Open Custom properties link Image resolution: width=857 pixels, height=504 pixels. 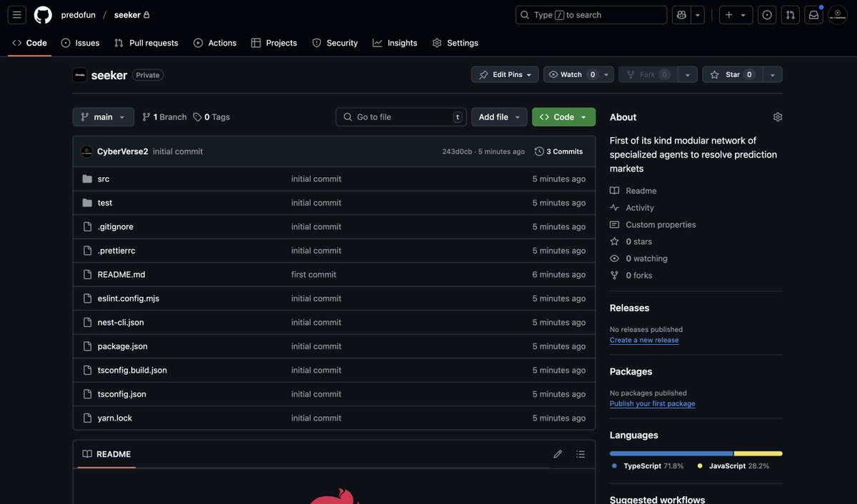tap(653, 225)
